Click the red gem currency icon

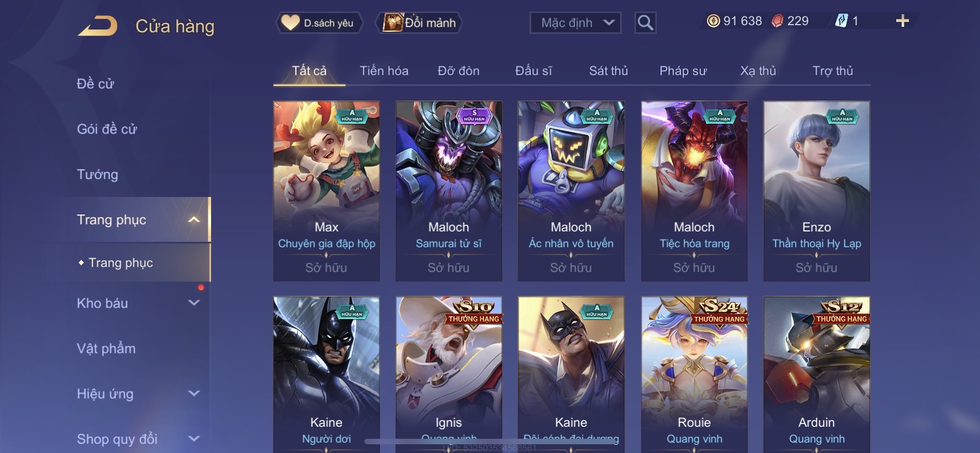(777, 21)
